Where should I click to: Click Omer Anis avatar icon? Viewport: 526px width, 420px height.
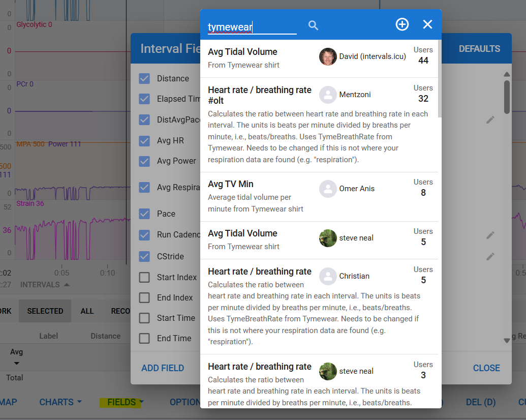(x=328, y=189)
